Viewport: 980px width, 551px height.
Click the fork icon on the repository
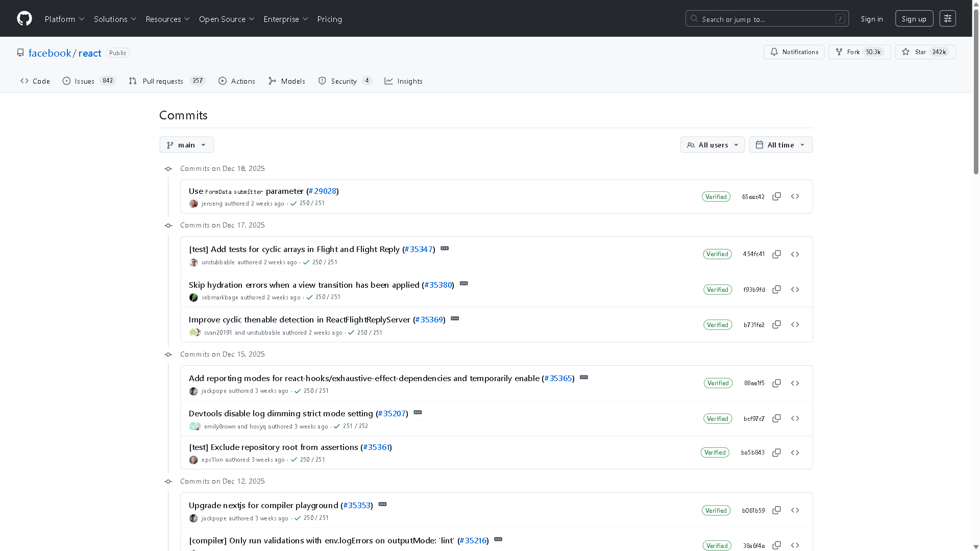coord(839,52)
